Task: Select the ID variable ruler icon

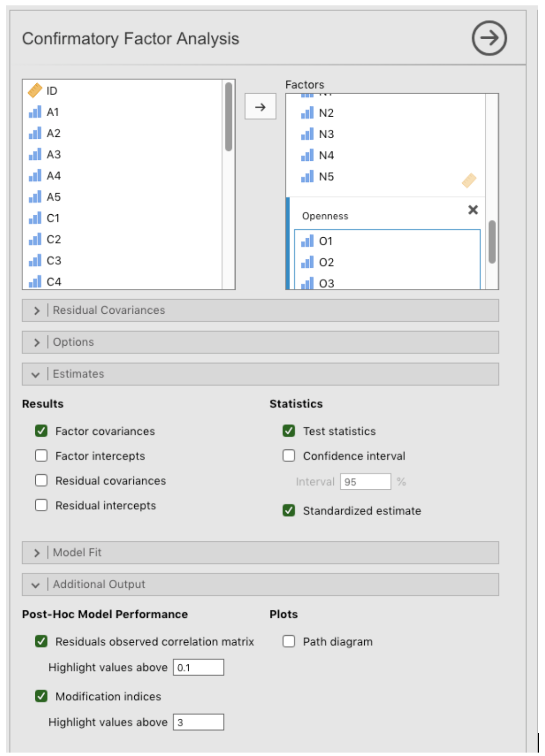Action: click(35, 90)
